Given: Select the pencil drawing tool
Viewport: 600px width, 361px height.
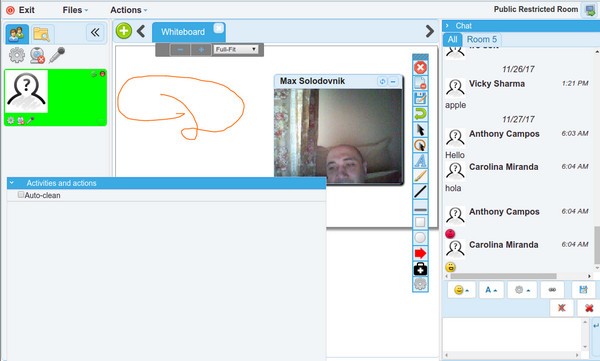Looking at the screenshot, I should click(x=420, y=176).
